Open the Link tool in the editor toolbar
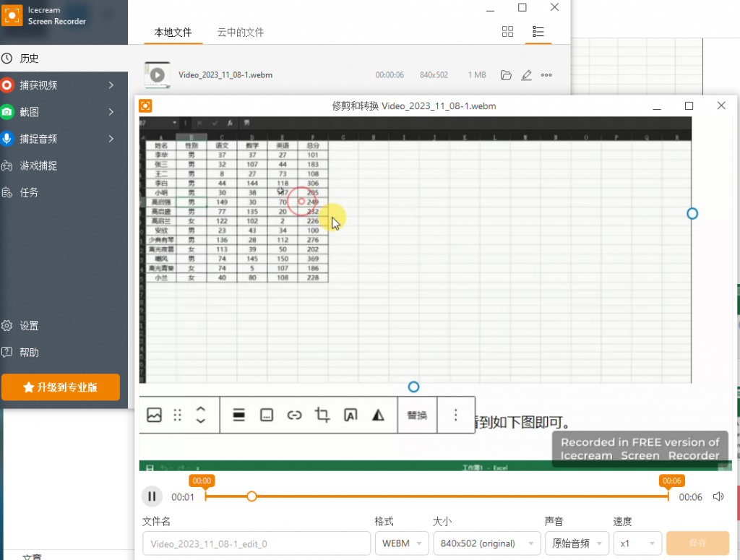Viewport: 740px width, 560px height. click(x=294, y=415)
